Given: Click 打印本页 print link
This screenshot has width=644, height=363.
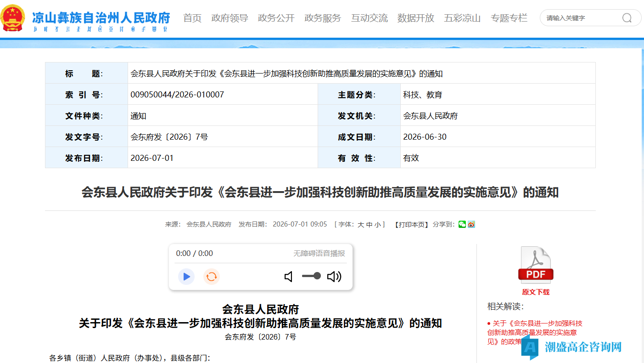Looking at the screenshot, I should [x=412, y=225].
